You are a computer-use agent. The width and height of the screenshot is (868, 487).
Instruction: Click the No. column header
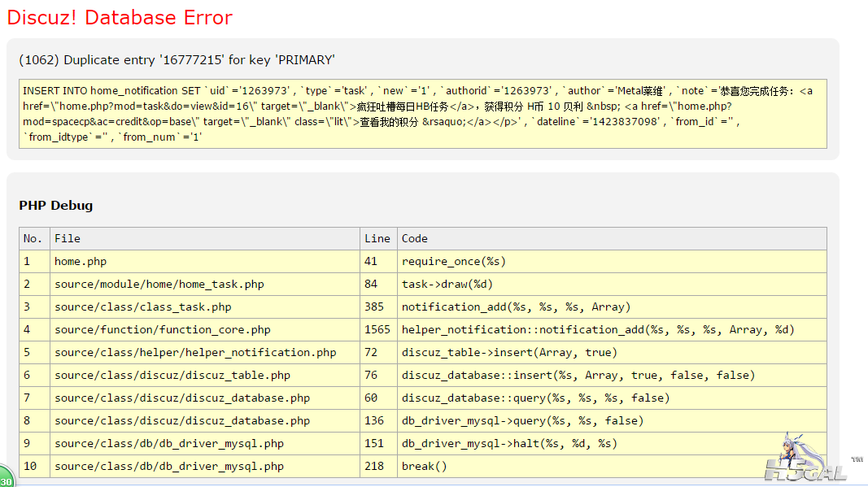33,239
